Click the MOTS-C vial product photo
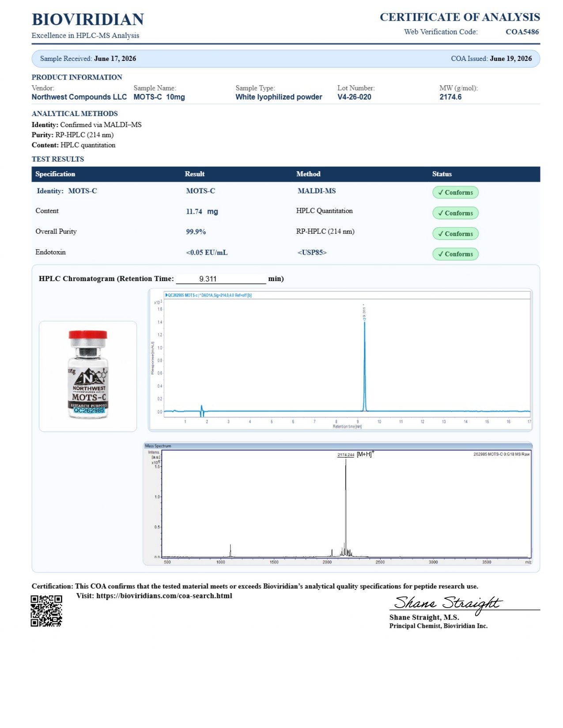Viewport: 563px width, 728px height. (88, 376)
